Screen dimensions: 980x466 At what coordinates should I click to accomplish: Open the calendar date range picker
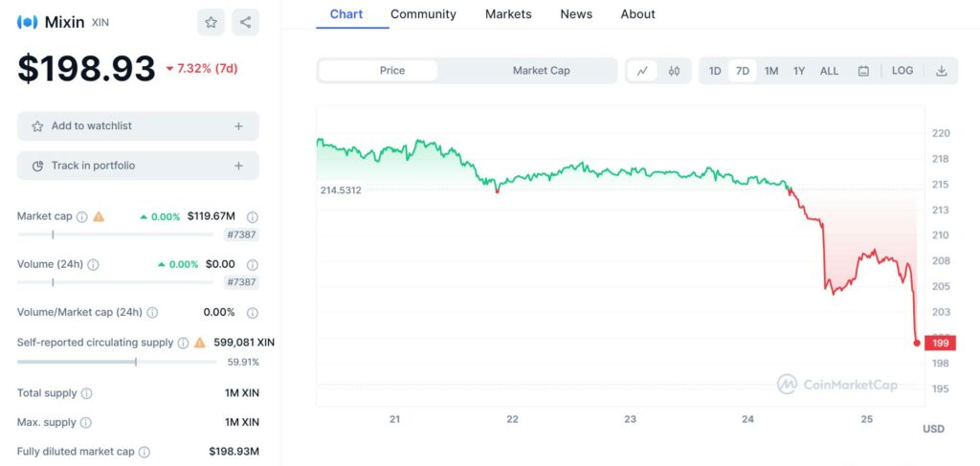(863, 71)
